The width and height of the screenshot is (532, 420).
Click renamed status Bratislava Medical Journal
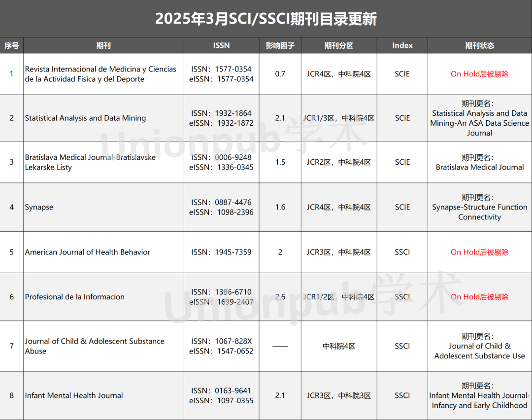pos(480,162)
